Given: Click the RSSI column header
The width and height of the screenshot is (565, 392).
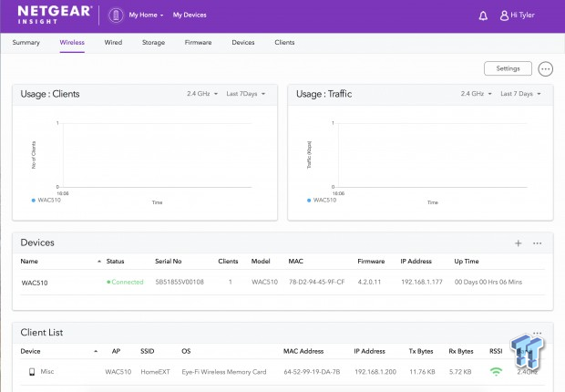Looking at the screenshot, I should coord(496,351).
